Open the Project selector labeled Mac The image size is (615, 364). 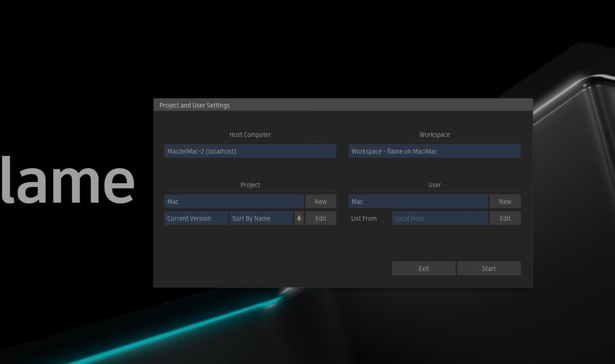[x=234, y=200]
